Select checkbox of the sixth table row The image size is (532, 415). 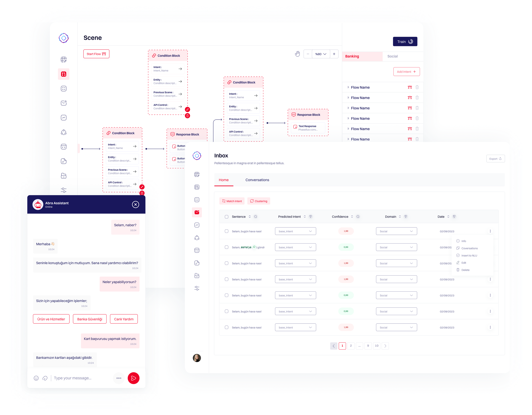tap(227, 311)
